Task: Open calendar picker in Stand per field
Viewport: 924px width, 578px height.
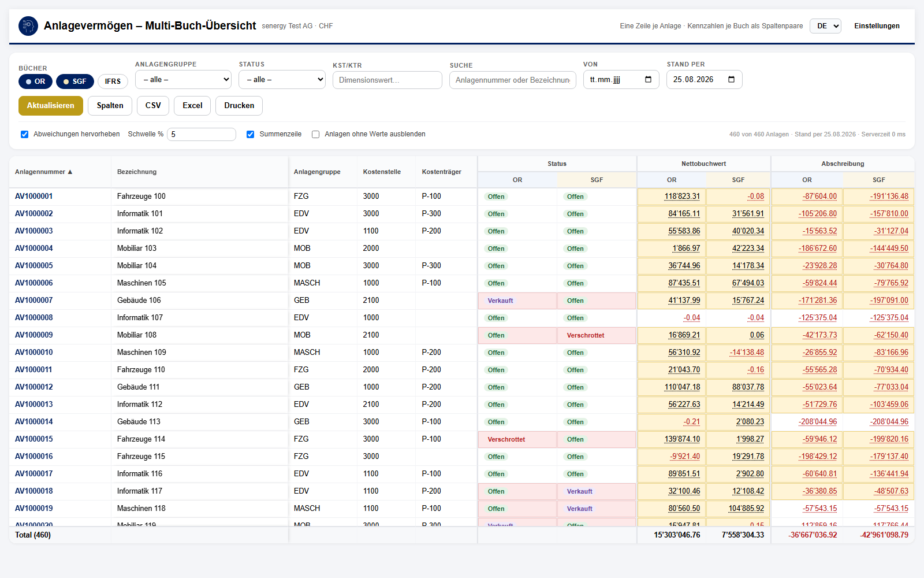Action: click(731, 80)
